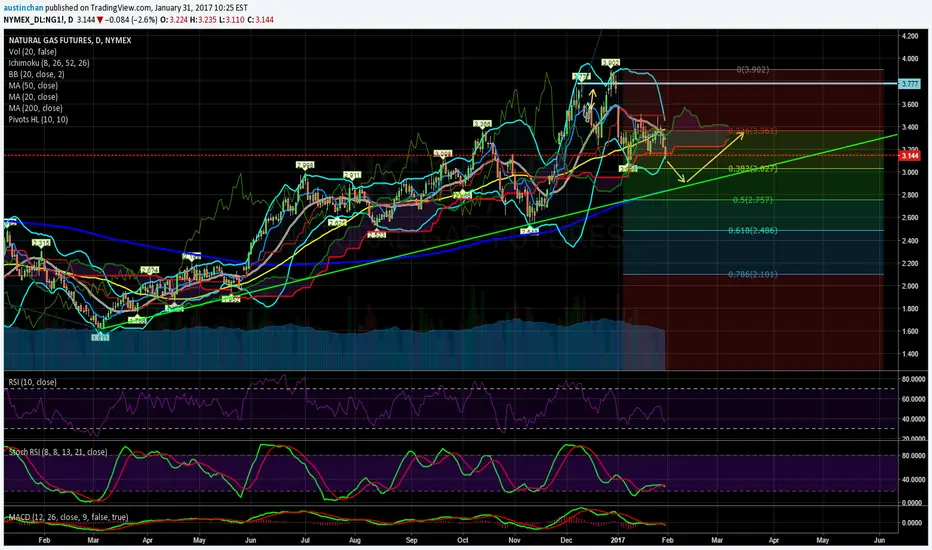Viewport: 932px width, 550px height.
Task: Click the 4.200 price axis label
Action: point(909,36)
